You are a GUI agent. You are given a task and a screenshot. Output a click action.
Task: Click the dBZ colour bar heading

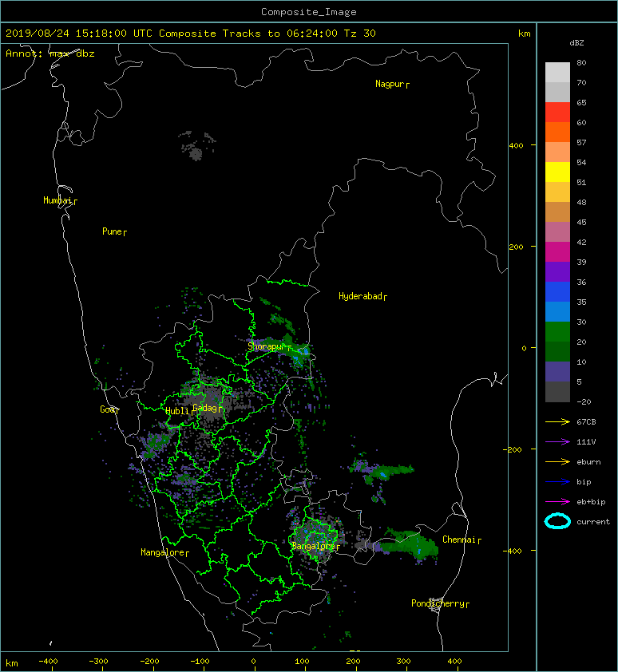point(576,43)
